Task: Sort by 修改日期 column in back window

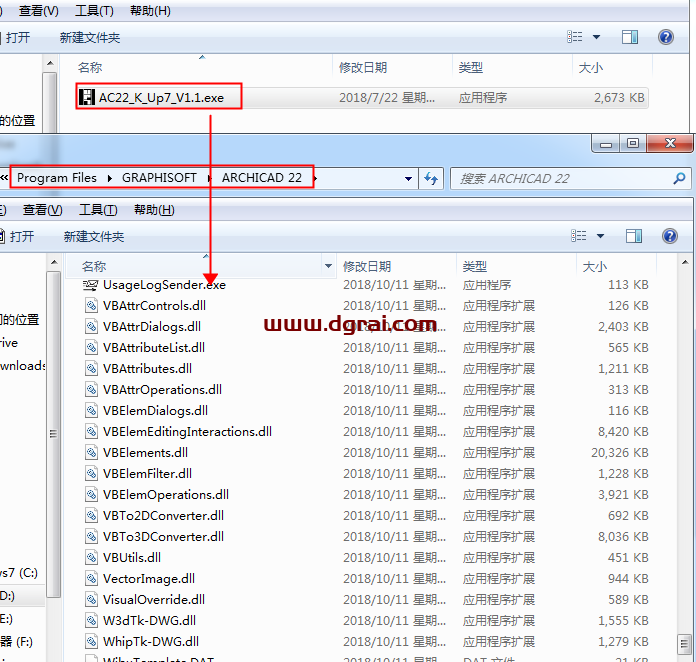Action: click(363, 67)
